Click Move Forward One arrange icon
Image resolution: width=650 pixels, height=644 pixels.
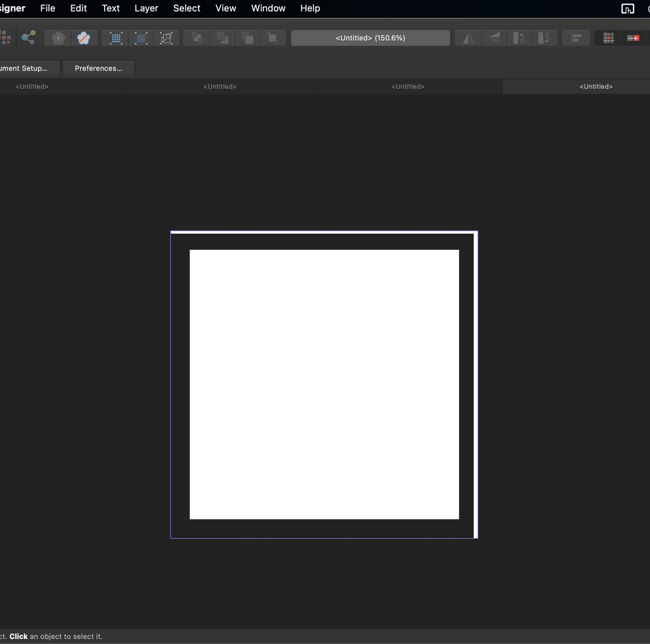247,38
